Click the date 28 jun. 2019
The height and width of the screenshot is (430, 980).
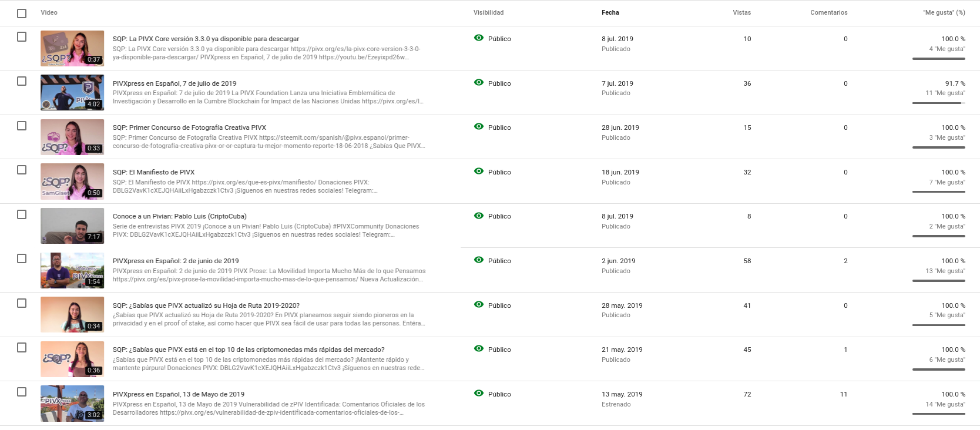pyautogui.click(x=620, y=127)
